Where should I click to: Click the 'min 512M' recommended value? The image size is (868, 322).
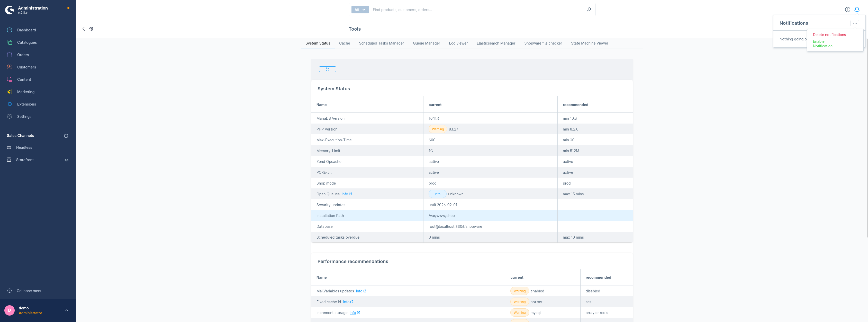tap(571, 151)
